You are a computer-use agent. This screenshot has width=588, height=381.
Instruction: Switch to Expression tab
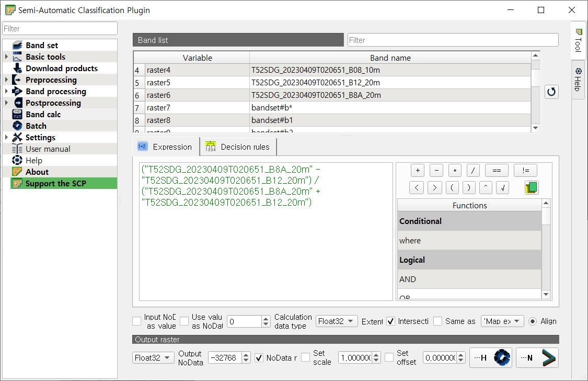(165, 147)
